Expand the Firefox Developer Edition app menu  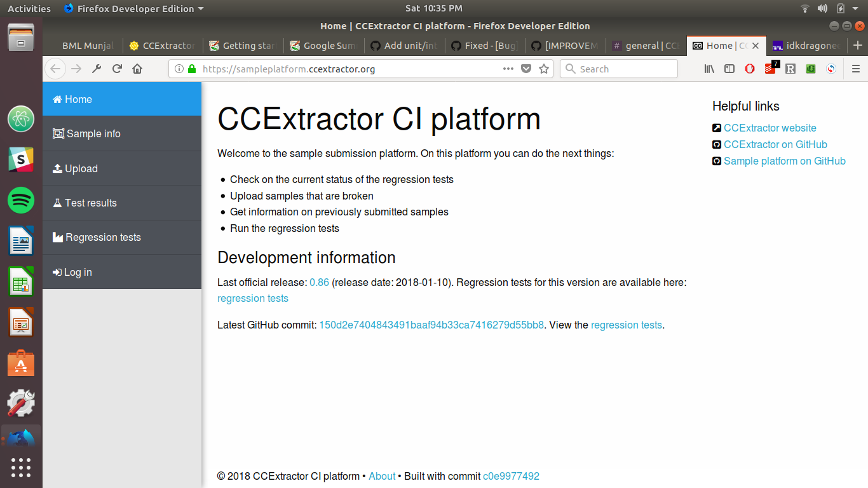(134, 8)
